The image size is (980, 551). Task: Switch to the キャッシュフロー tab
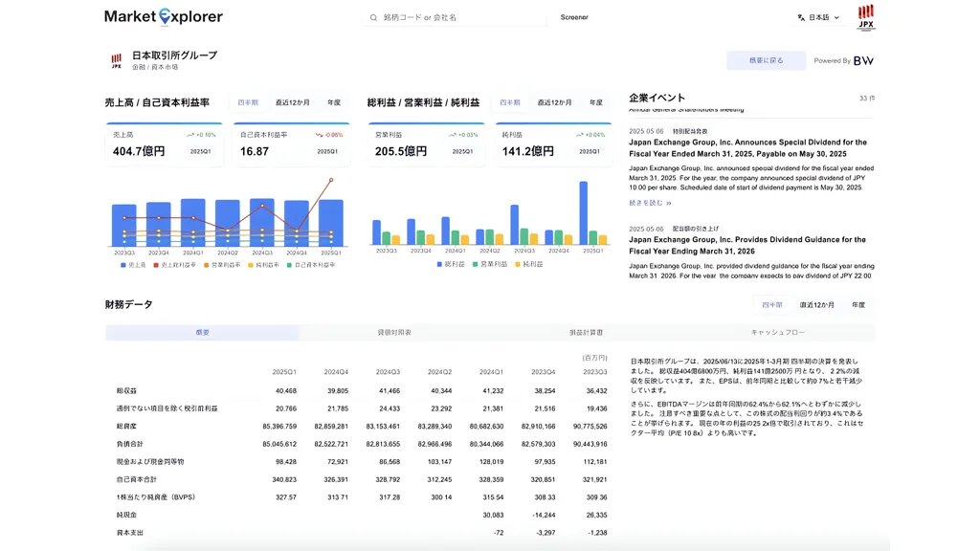778,332
